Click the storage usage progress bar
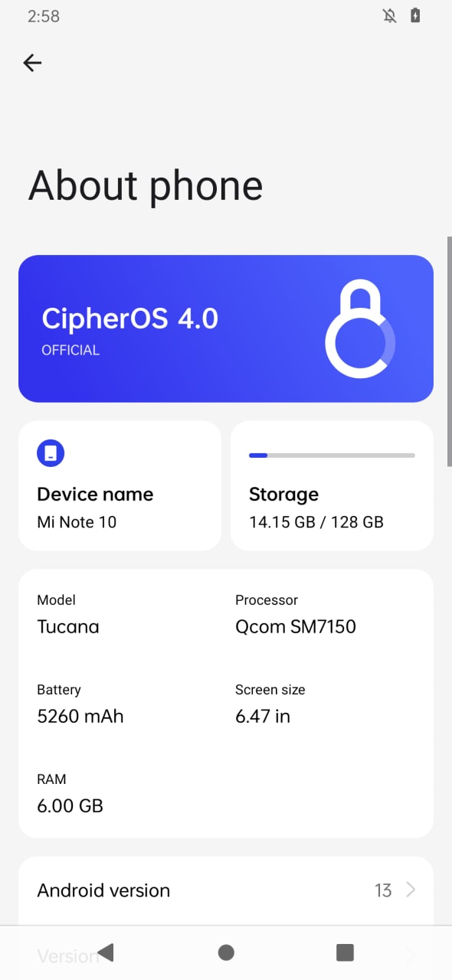This screenshot has height=980, width=452. (331, 455)
